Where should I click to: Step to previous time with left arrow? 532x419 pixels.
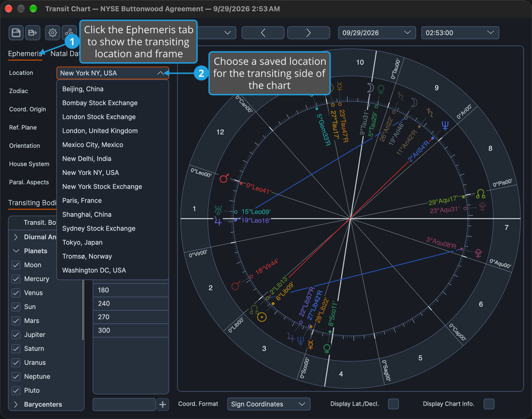click(263, 33)
